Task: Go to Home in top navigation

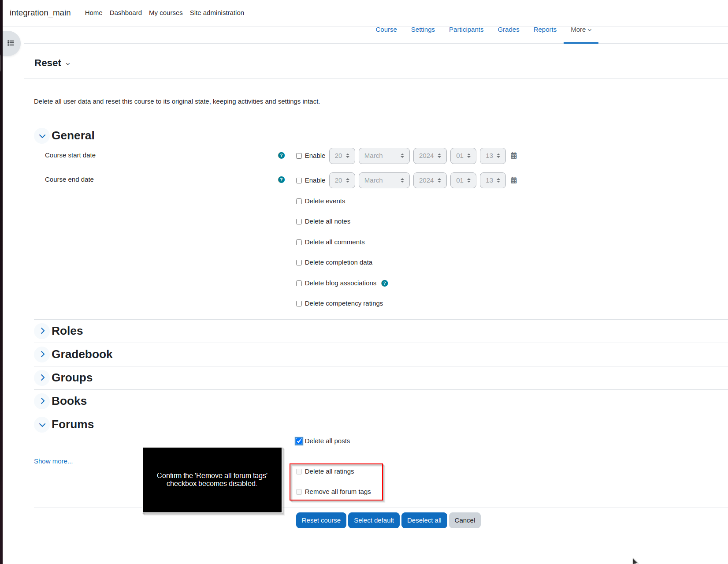Action: click(x=93, y=13)
